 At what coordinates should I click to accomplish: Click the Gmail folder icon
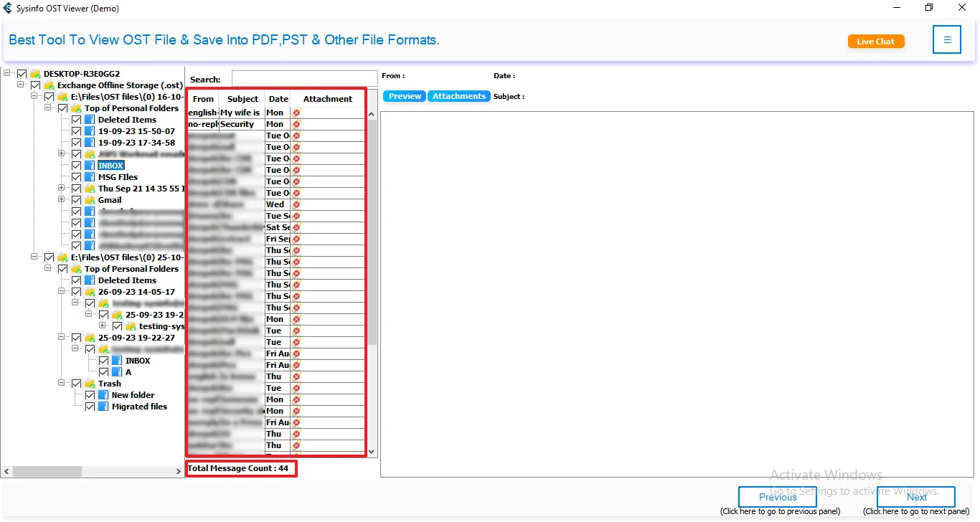click(x=90, y=200)
